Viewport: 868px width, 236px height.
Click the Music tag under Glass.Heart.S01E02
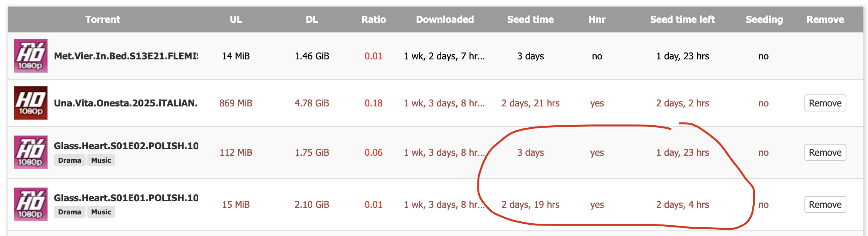101,160
